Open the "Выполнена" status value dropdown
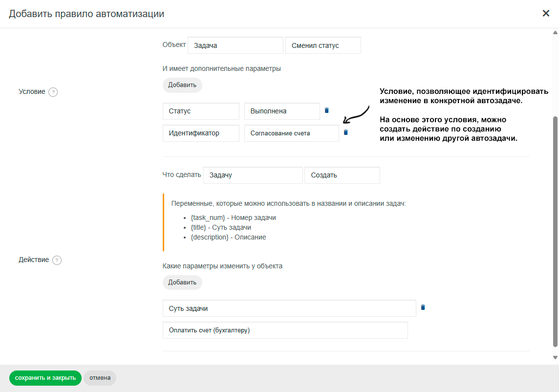 pyautogui.click(x=282, y=110)
